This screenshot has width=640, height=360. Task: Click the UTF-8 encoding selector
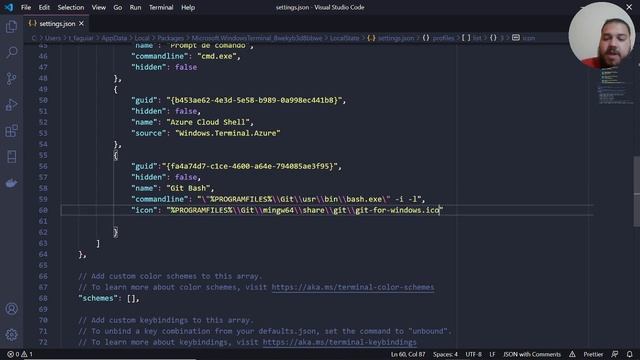point(473,354)
